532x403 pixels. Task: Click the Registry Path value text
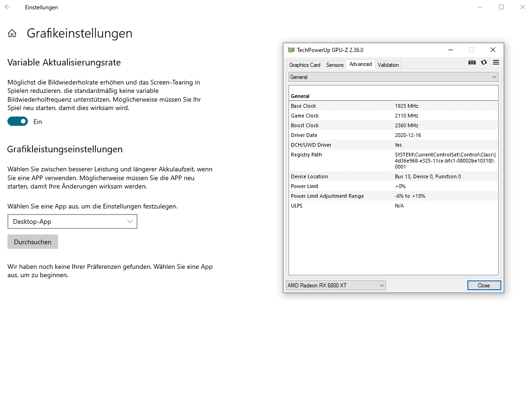(445, 161)
